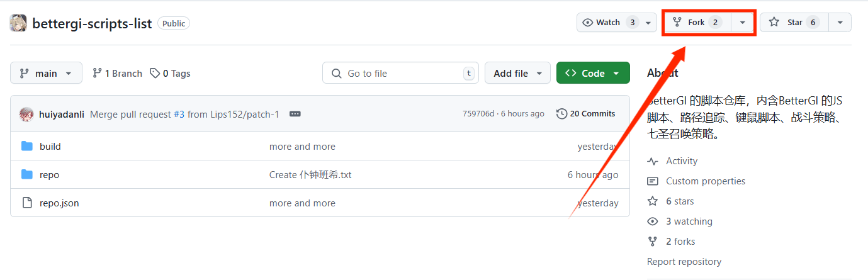The image size is (868, 280).
Task: View the 1 Branch list
Action: coord(118,74)
